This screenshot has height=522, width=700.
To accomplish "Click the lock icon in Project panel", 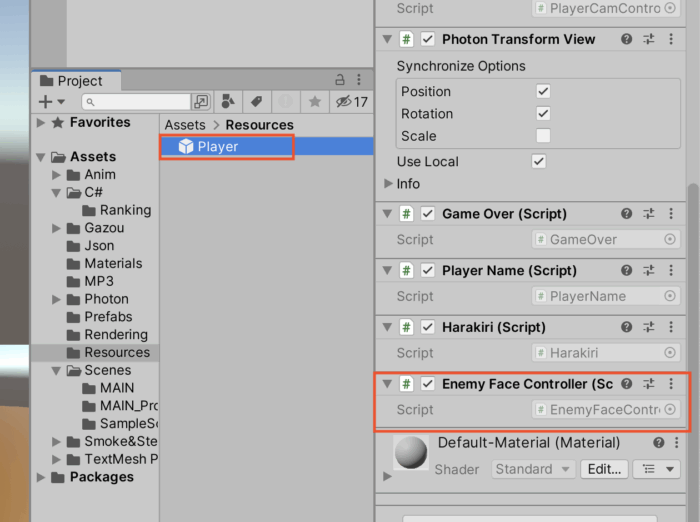I will [339, 80].
